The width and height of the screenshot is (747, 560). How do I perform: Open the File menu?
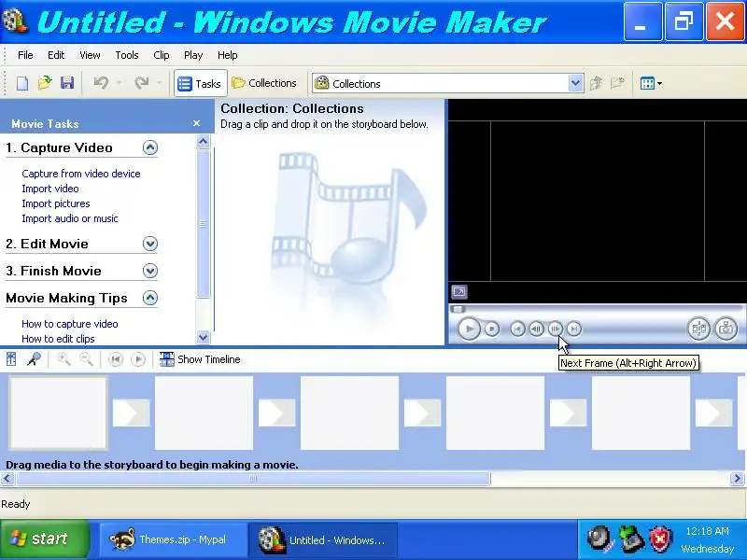[x=25, y=55]
